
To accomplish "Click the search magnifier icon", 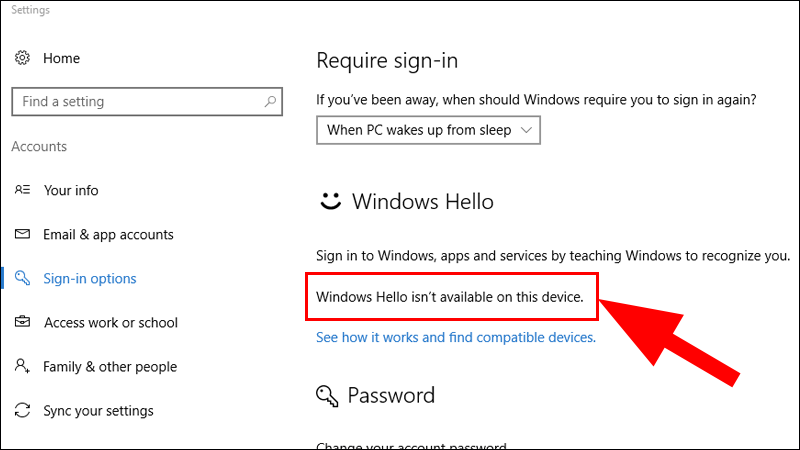I will (270, 102).
